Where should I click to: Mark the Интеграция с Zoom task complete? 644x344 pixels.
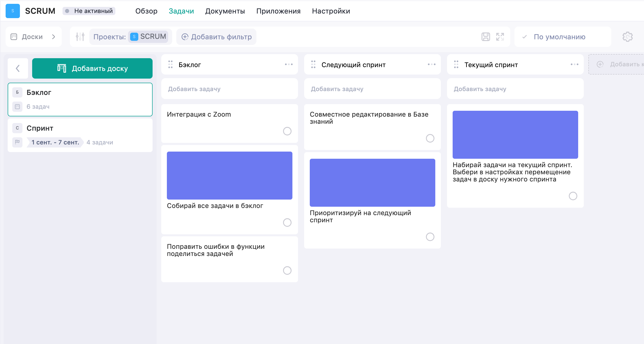coord(287,131)
